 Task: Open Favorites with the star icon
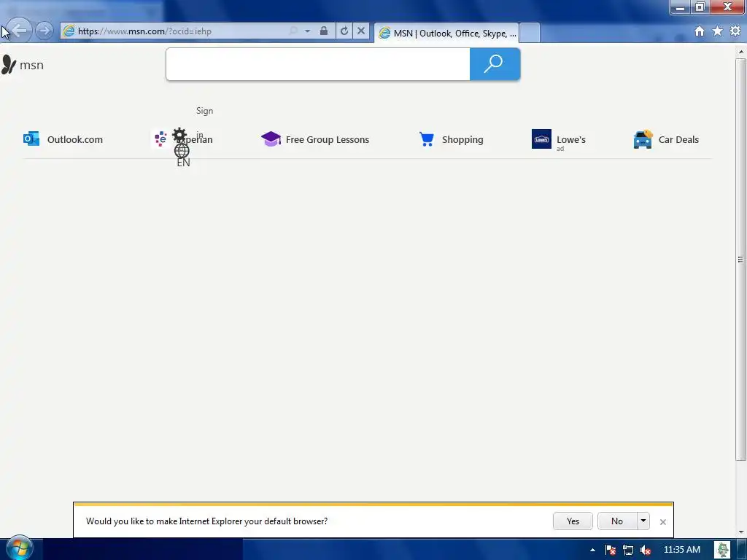pos(718,31)
